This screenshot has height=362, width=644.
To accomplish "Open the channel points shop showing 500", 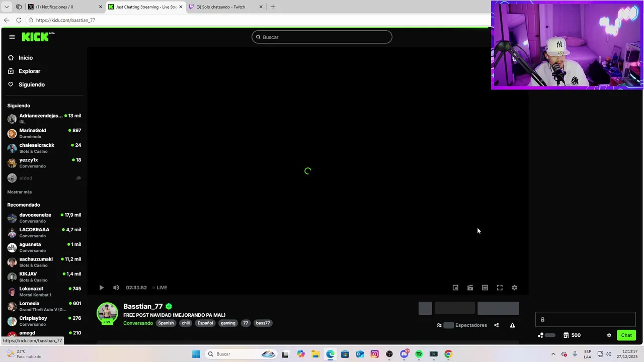I will (572, 335).
